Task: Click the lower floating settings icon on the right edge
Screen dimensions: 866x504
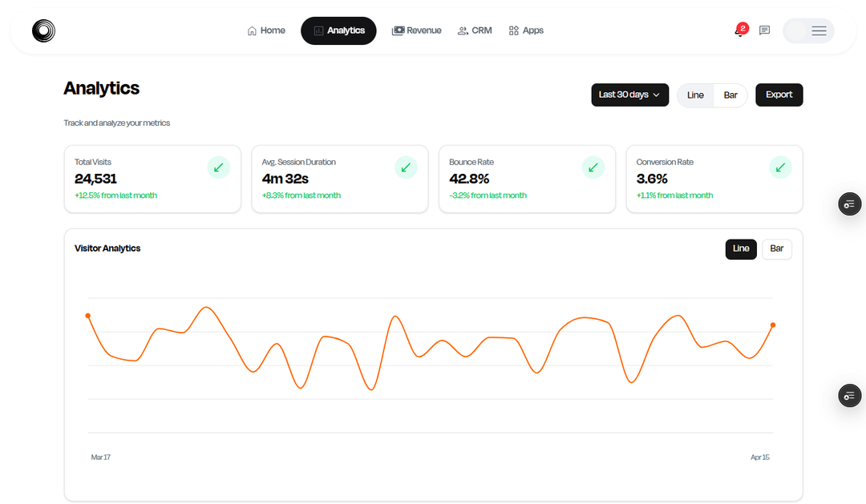Action: point(849,396)
